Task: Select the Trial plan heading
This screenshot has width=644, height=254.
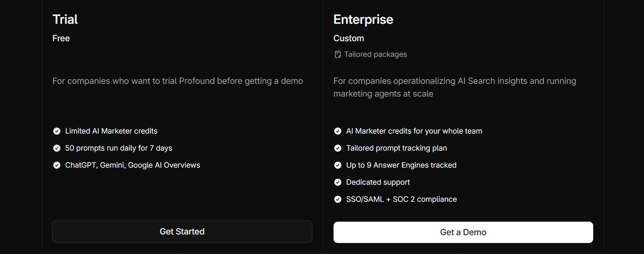Action: point(65,19)
